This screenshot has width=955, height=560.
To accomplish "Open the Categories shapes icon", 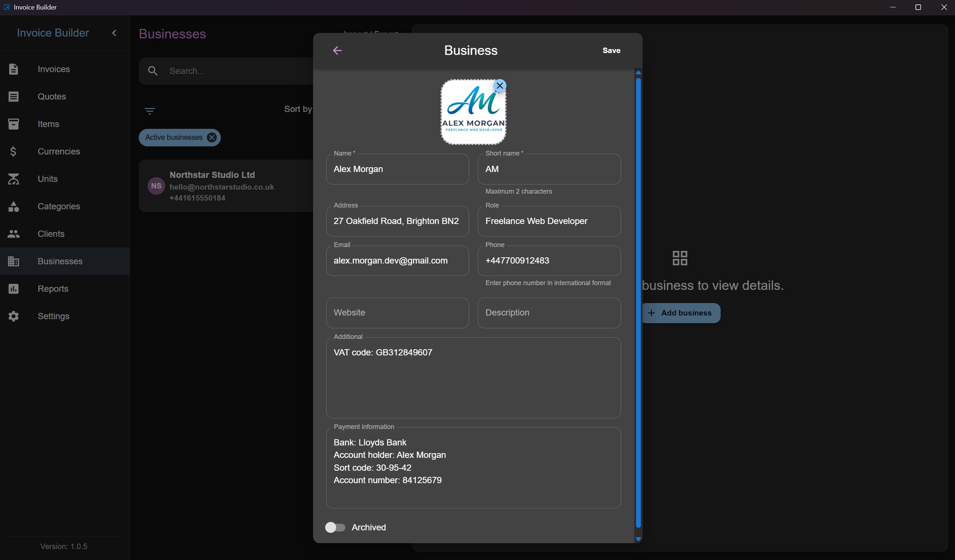I will click(13, 206).
